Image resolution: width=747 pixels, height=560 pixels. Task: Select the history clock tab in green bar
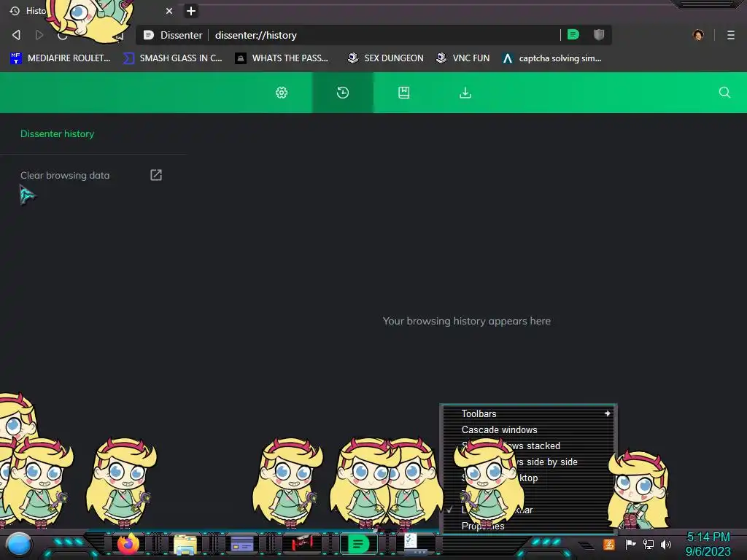(x=343, y=93)
